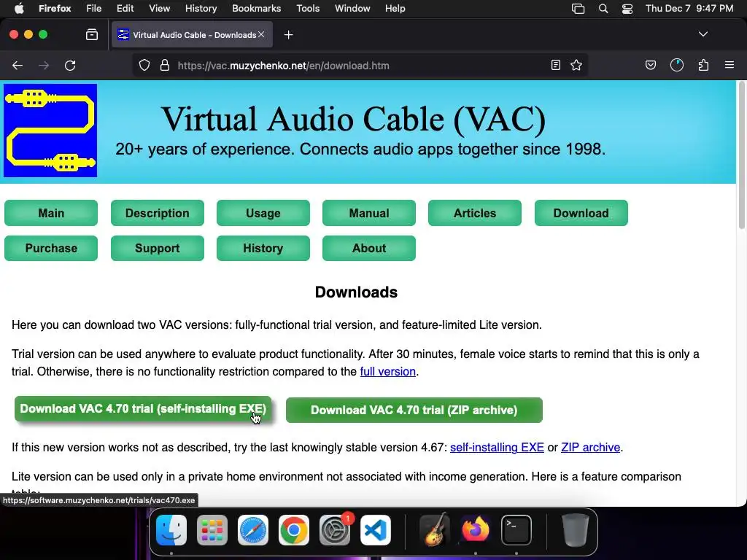Download VAC 4.70 trial self-installing EXE
The width and height of the screenshot is (747, 560).
(x=143, y=408)
